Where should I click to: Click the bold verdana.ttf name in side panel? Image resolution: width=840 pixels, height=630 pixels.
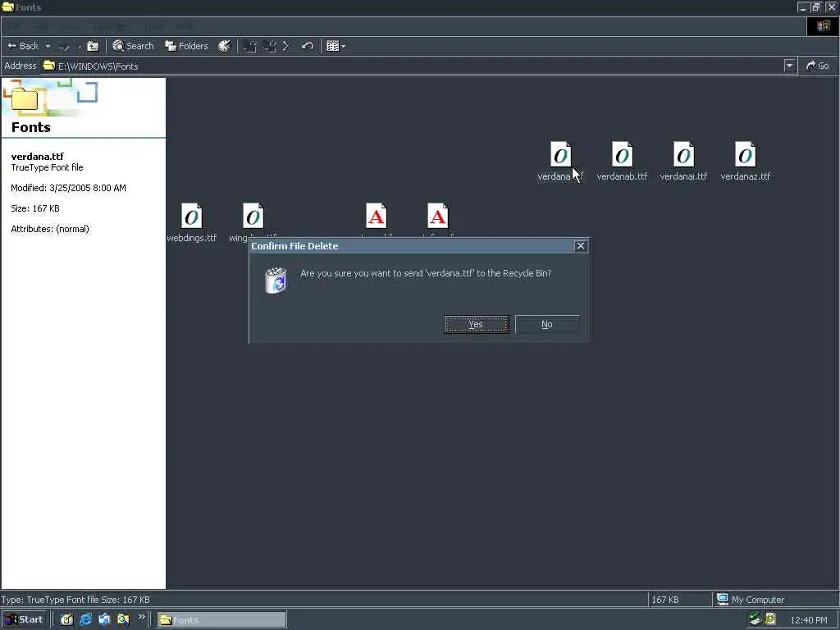click(38, 157)
